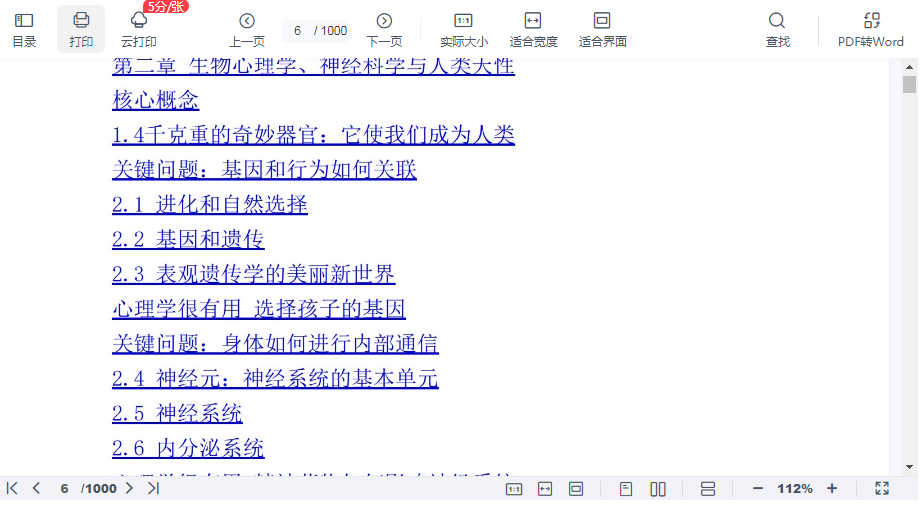Open link 2.1 进化和自然选择
Viewport: 924px width, 508px height.
pyautogui.click(x=210, y=205)
